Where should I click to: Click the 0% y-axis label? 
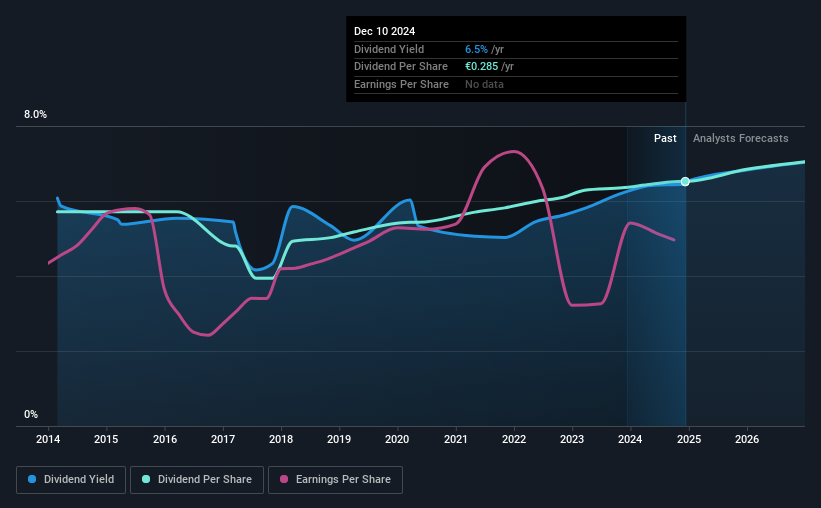coord(31,414)
